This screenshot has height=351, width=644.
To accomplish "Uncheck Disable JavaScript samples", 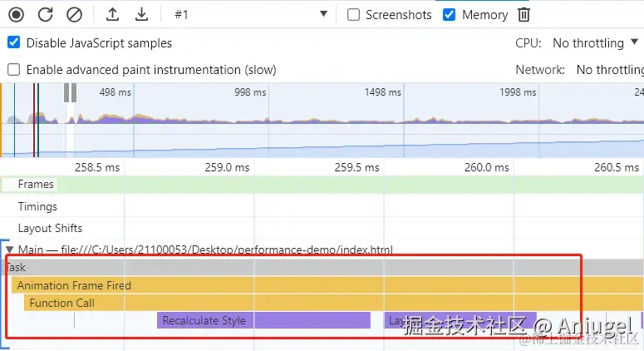I will pyautogui.click(x=14, y=42).
